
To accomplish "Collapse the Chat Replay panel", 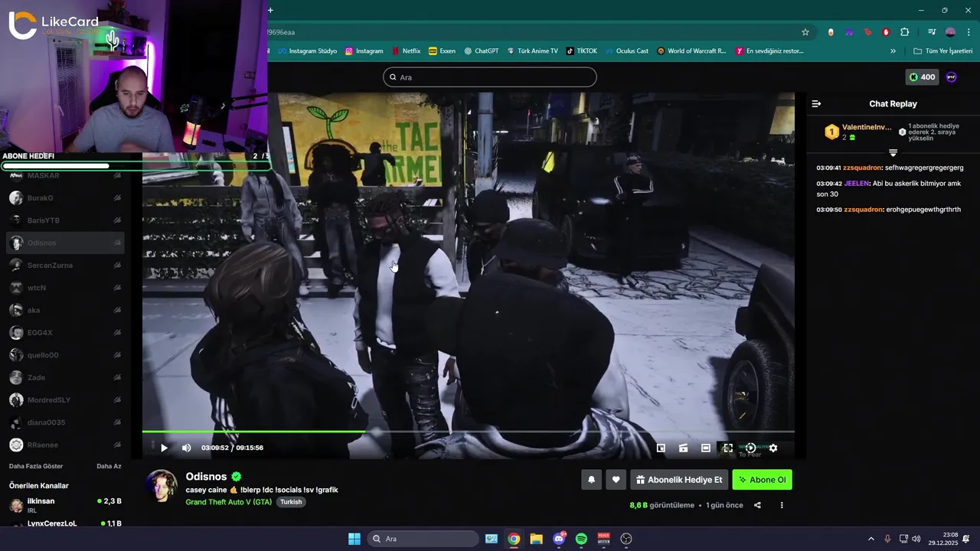I will coord(816,103).
